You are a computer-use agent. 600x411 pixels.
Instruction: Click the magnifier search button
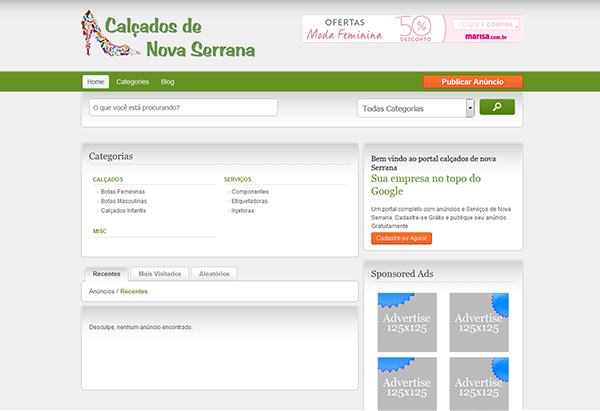point(497,107)
